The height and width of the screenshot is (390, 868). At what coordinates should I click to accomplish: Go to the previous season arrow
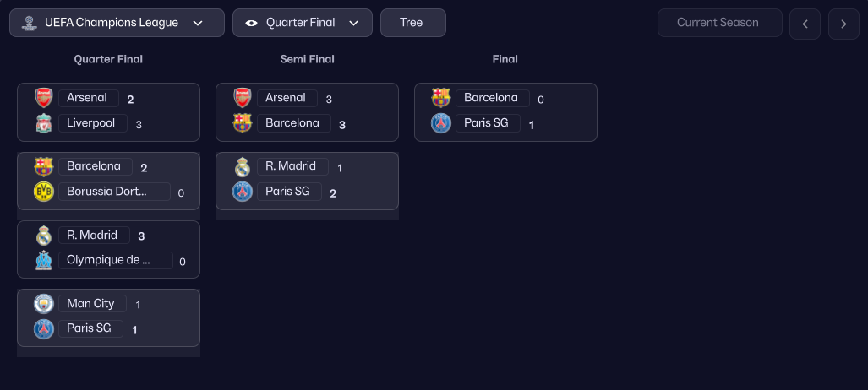click(x=805, y=24)
